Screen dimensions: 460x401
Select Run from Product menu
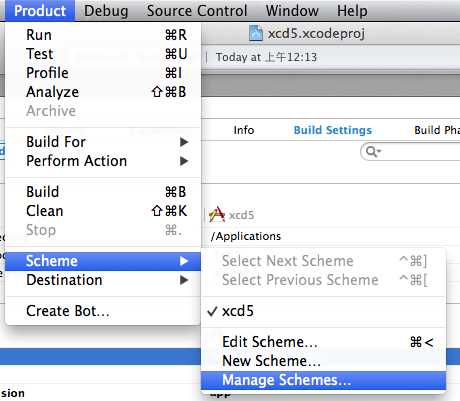pyautogui.click(x=103, y=35)
